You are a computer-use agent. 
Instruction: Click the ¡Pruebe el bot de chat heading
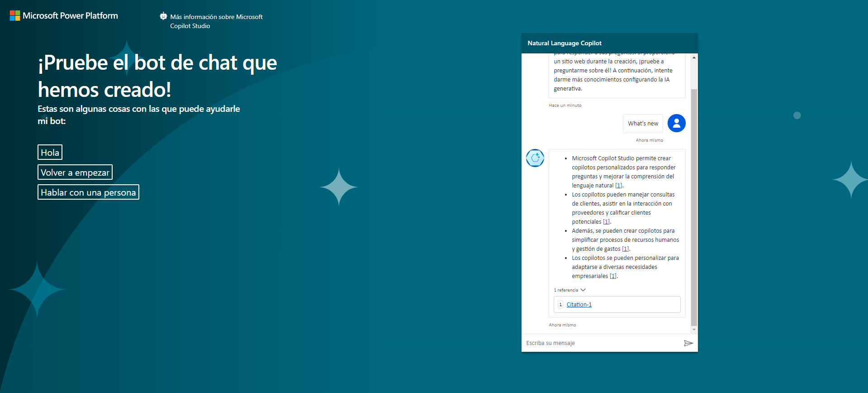click(x=157, y=76)
